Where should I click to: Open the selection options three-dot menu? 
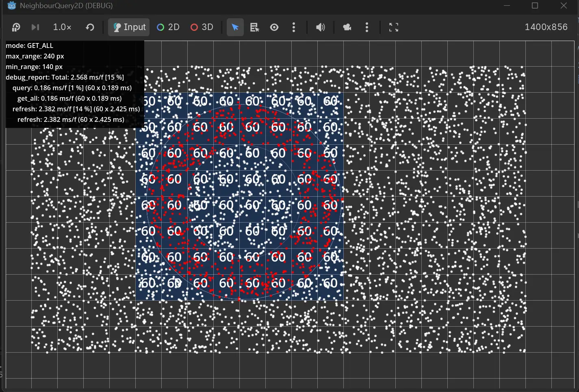(x=294, y=27)
